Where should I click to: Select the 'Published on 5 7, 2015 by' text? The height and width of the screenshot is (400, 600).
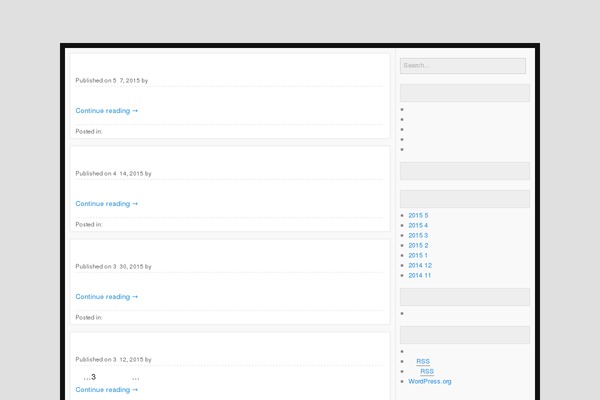click(x=111, y=80)
